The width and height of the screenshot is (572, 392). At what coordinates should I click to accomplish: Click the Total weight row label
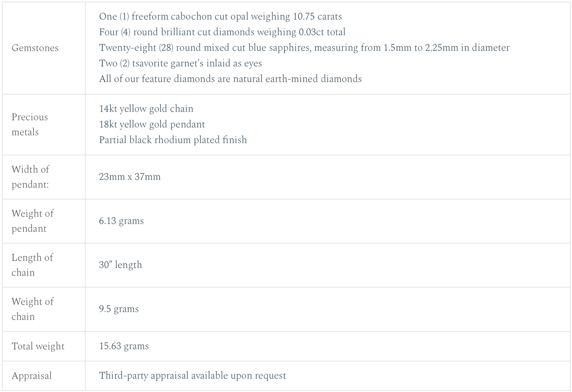pyautogui.click(x=38, y=346)
